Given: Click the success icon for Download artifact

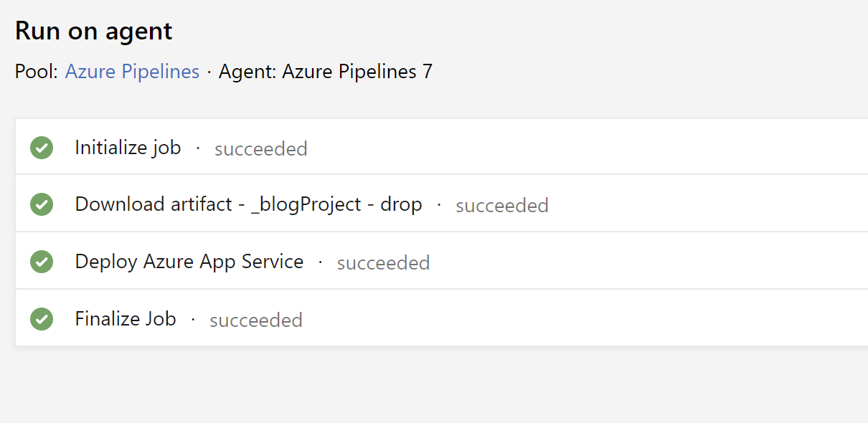Looking at the screenshot, I should click(42, 204).
